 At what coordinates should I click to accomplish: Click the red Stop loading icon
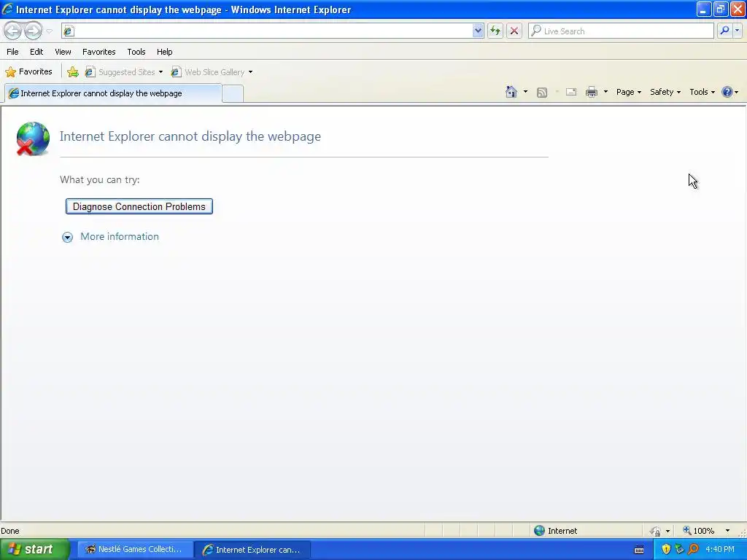point(514,31)
